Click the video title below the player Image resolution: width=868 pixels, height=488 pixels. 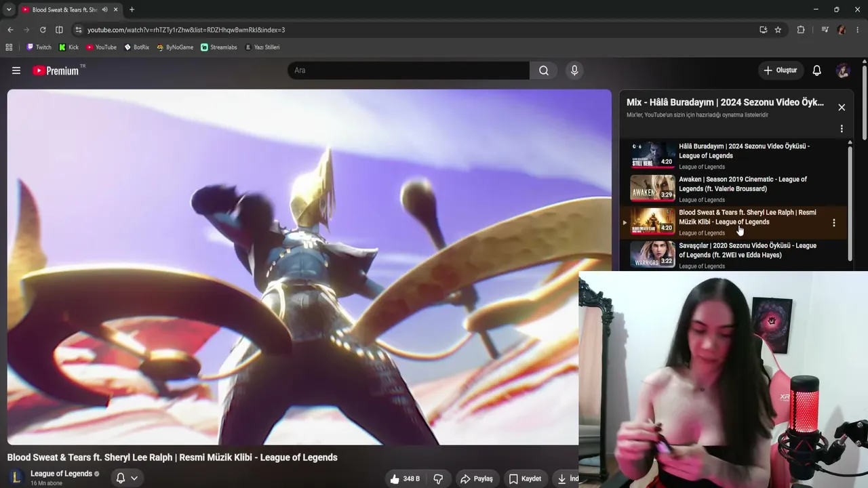(x=172, y=457)
